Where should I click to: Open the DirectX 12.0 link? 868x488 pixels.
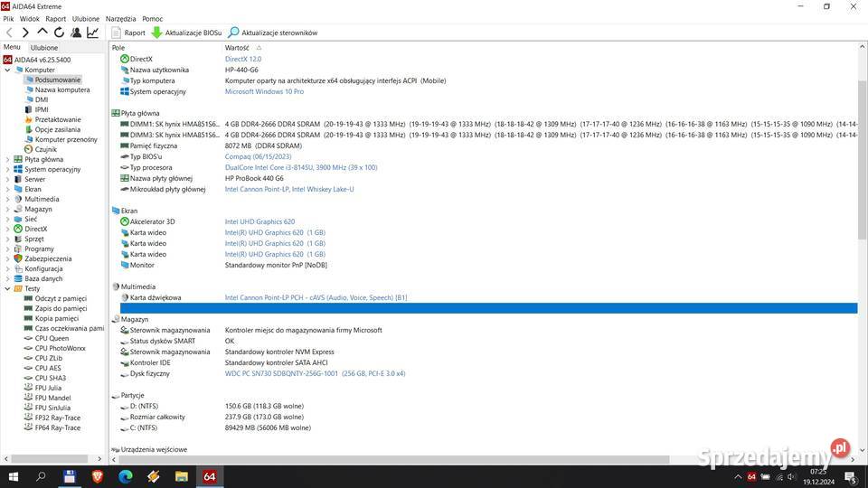(x=243, y=60)
